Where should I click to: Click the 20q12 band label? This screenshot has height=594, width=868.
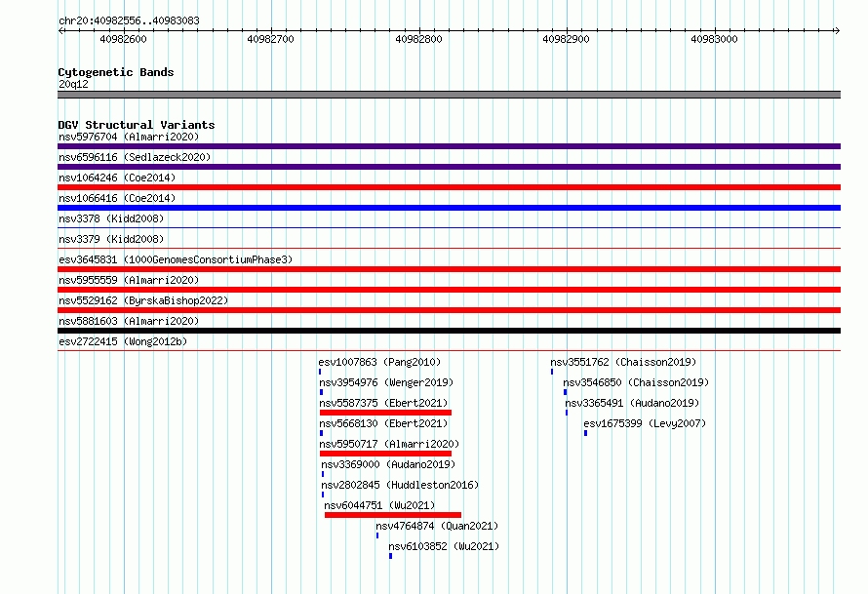pyautogui.click(x=73, y=84)
